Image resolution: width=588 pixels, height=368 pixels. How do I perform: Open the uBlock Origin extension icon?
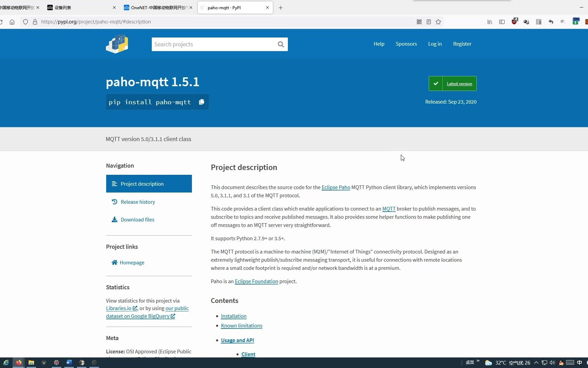tap(514, 21)
